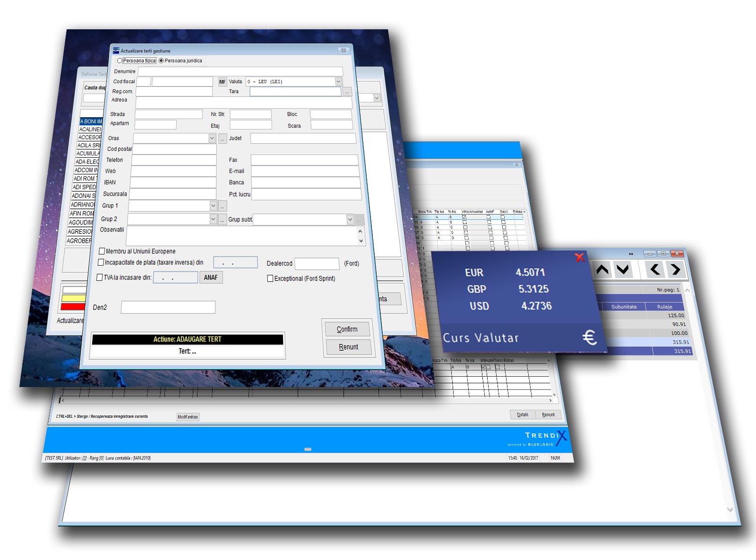This screenshot has width=756, height=560.
Task: Go to next page with right arrow
Action: pos(676,270)
